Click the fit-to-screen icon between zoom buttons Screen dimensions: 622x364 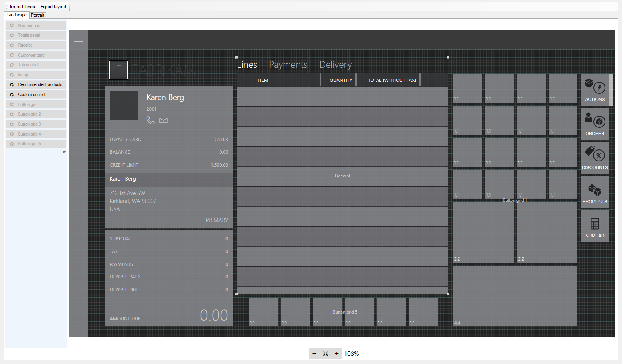point(325,354)
